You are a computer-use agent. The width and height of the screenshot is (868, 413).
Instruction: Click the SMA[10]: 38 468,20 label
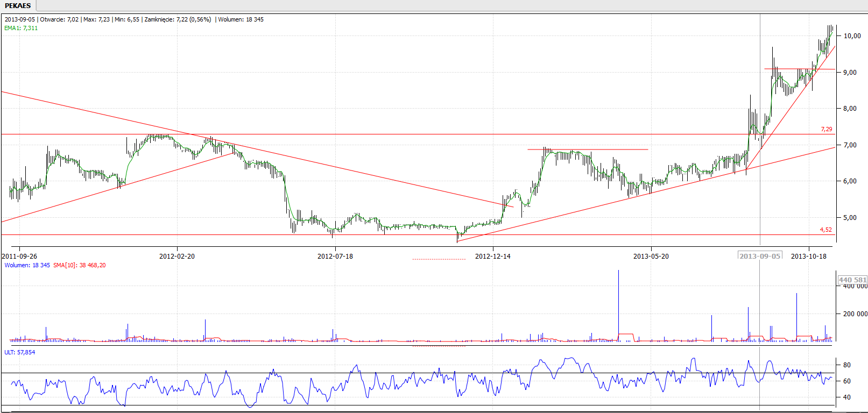tap(80, 265)
